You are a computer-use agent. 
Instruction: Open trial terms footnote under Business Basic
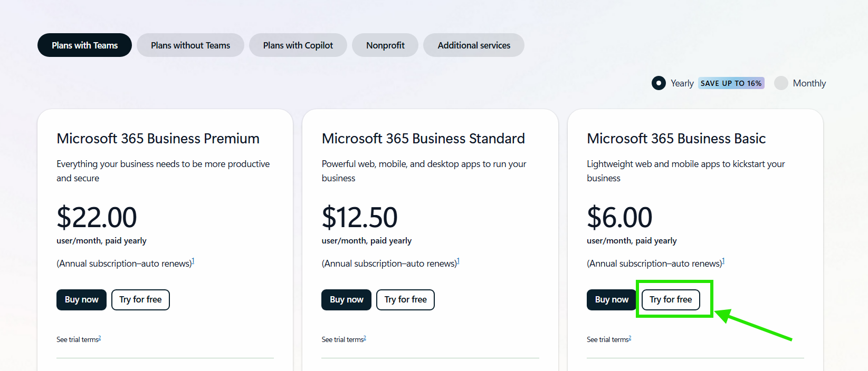click(x=629, y=338)
